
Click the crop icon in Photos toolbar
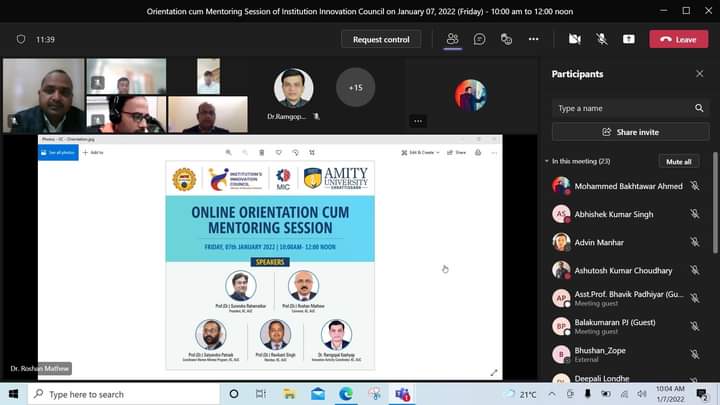click(312, 152)
